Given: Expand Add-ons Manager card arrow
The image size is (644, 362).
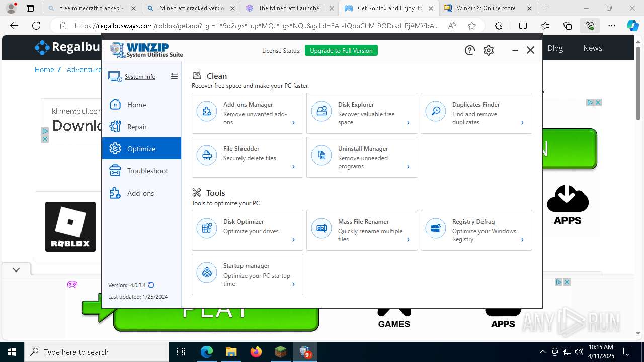Looking at the screenshot, I should click(x=293, y=123).
